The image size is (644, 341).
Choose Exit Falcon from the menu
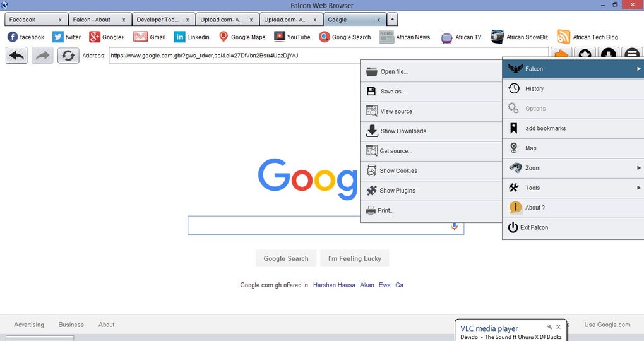pos(573,227)
